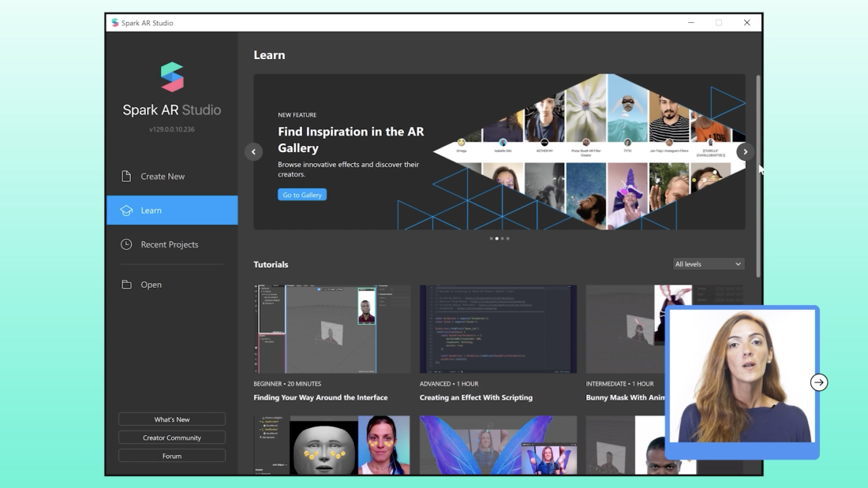Open Finding Your Way Around Interface tutorial
The height and width of the screenshot is (488, 868).
(332, 330)
